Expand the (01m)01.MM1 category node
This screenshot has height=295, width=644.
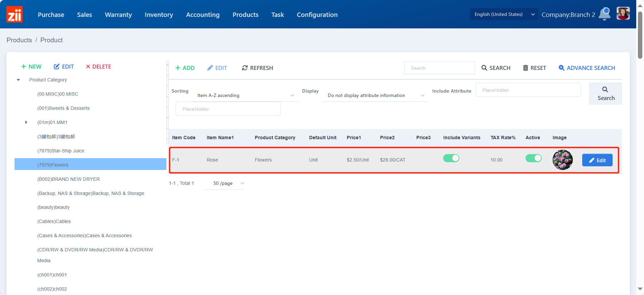tap(26, 122)
